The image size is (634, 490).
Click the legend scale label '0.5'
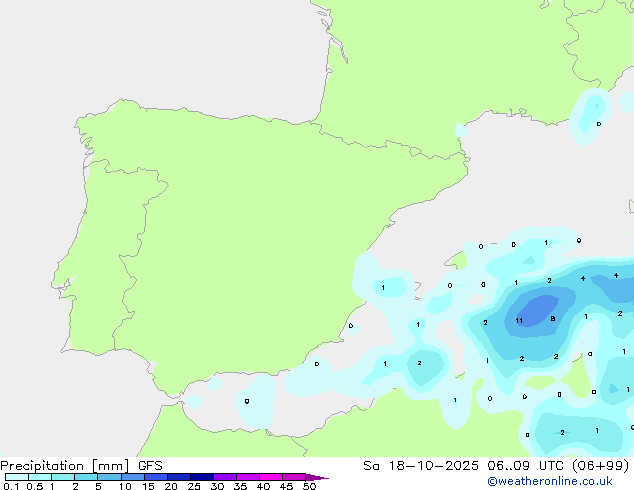pyautogui.click(x=34, y=486)
